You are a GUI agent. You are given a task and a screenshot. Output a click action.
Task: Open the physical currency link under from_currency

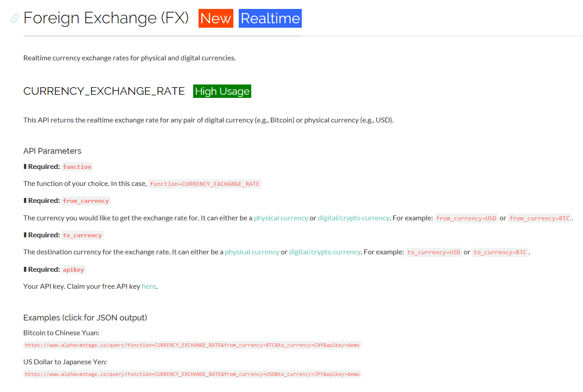click(281, 218)
